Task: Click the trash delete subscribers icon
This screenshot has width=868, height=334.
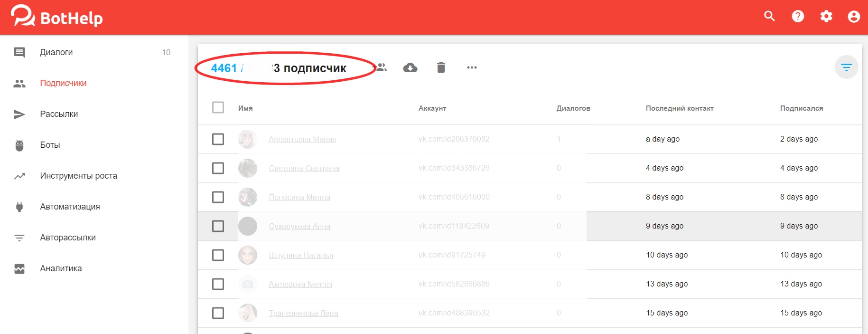Action: (441, 67)
